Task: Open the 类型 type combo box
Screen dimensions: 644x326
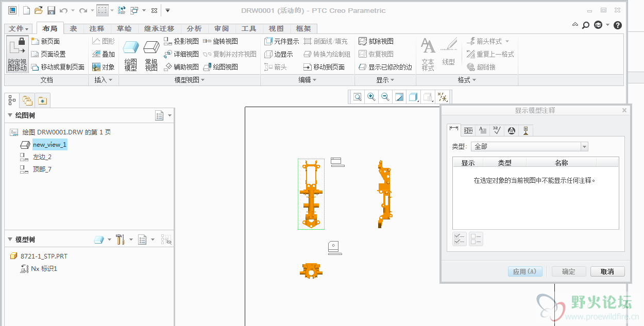Action: (x=530, y=147)
